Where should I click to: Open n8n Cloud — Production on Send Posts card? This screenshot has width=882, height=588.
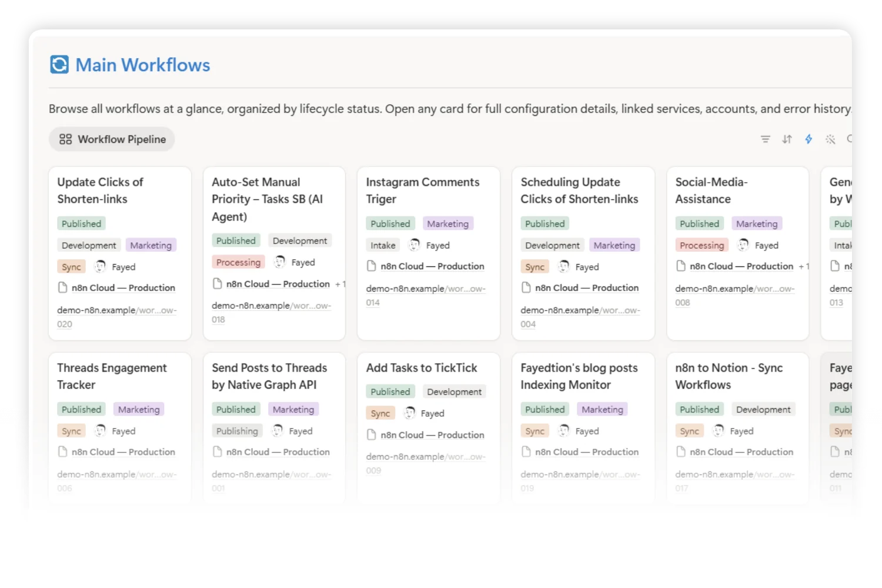[x=278, y=452]
